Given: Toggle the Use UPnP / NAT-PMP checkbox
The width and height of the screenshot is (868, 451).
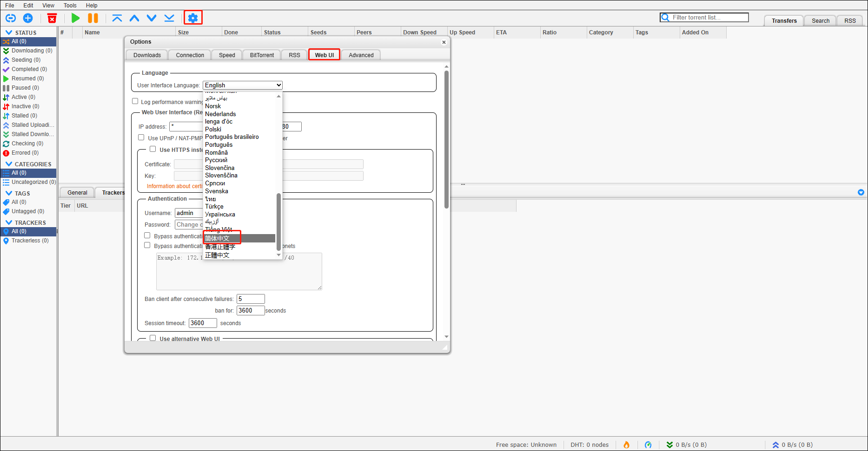Looking at the screenshot, I should [141, 137].
